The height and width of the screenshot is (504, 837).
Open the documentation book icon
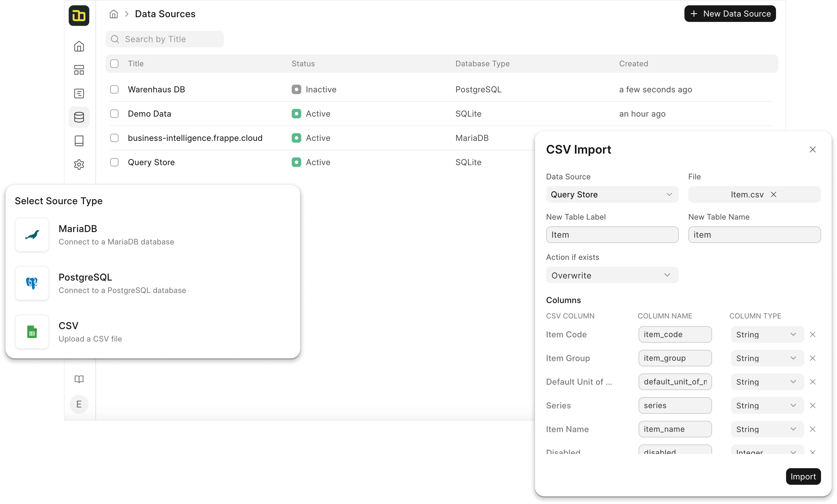click(x=79, y=379)
